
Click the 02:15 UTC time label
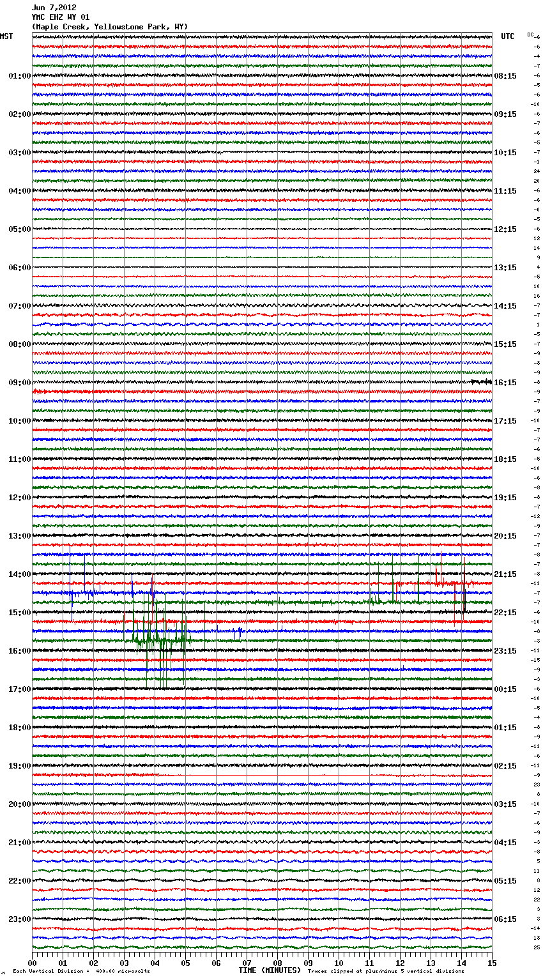click(x=505, y=766)
